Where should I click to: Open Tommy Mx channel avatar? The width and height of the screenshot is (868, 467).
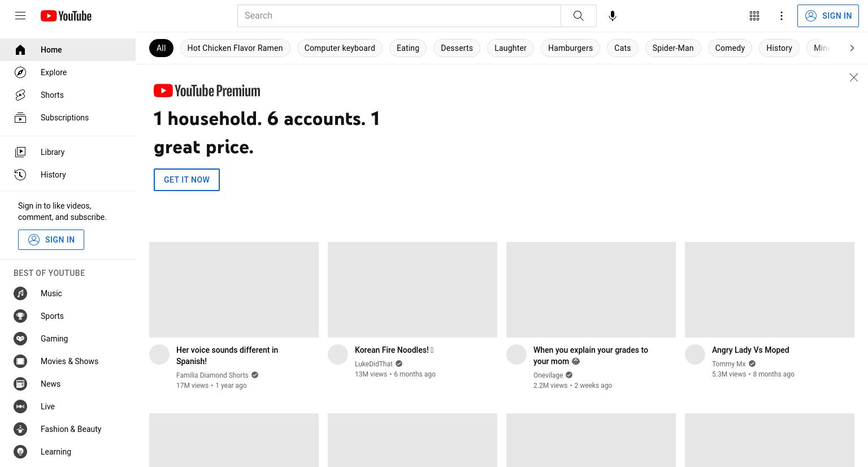point(695,354)
